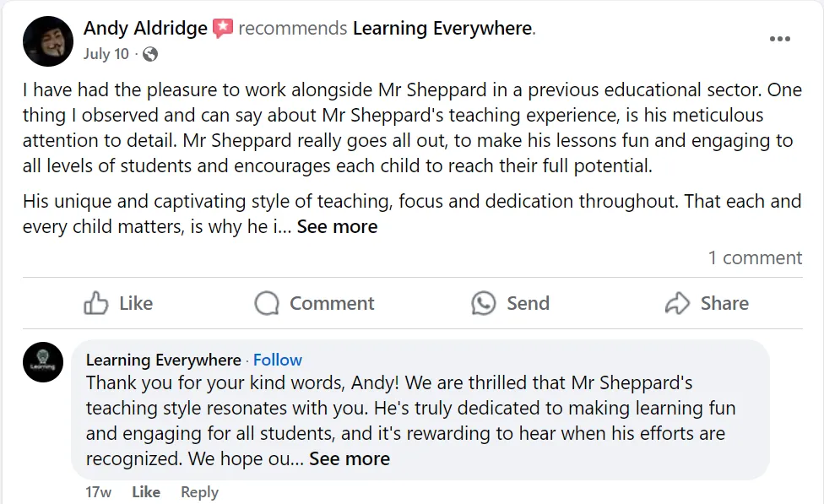Expand the comment reply with See more

(x=350, y=459)
